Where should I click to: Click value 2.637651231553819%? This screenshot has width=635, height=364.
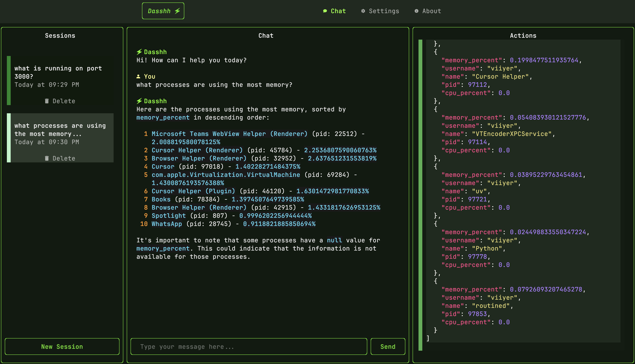342,158
